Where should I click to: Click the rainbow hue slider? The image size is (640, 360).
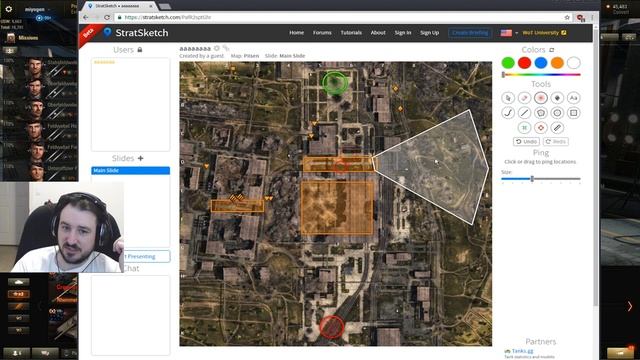pos(541,75)
